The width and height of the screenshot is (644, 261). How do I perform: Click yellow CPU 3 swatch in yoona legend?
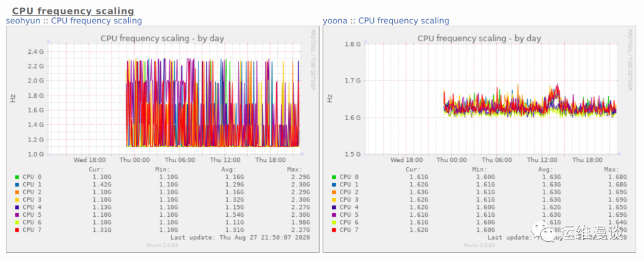click(x=334, y=200)
